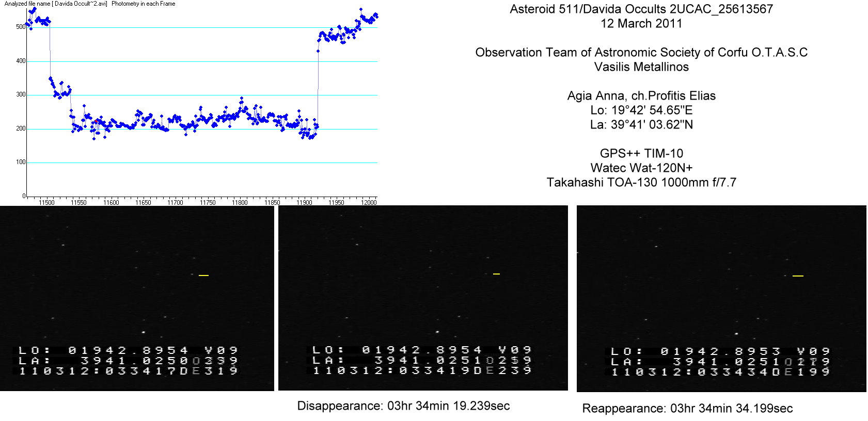Click the 'LA: 3941.0251' overlay in disappearance frame

click(x=398, y=360)
